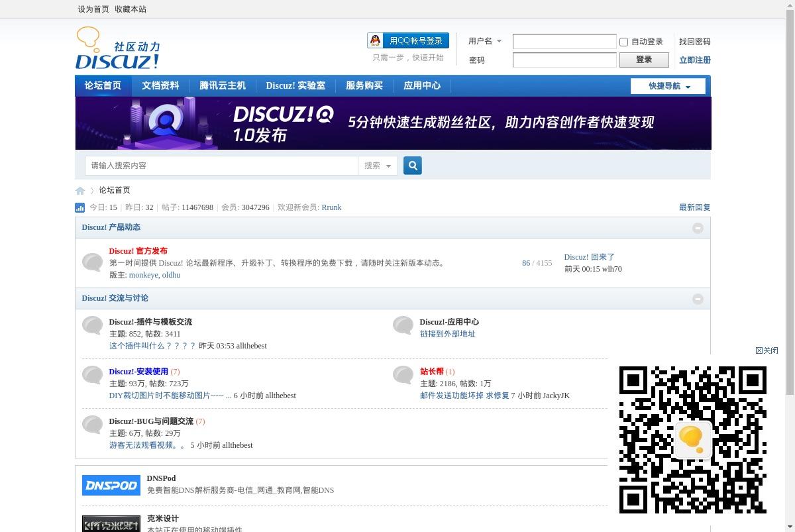The width and height of the screenshot is (795, 532).
Task: Open new member Rrunk's profile
Action: coord(331,207)
